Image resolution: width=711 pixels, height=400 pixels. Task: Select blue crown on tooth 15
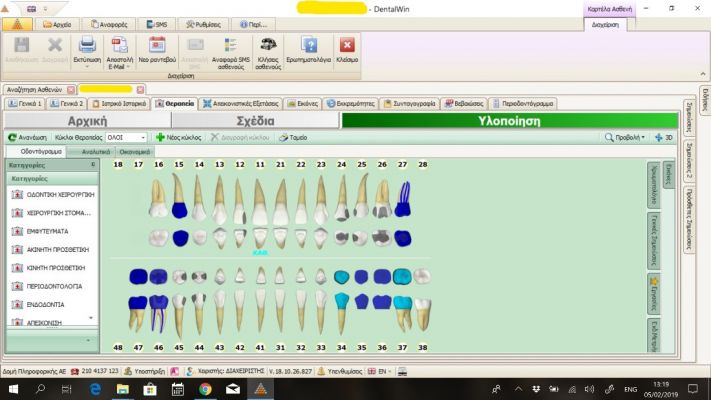click(180, 210)
